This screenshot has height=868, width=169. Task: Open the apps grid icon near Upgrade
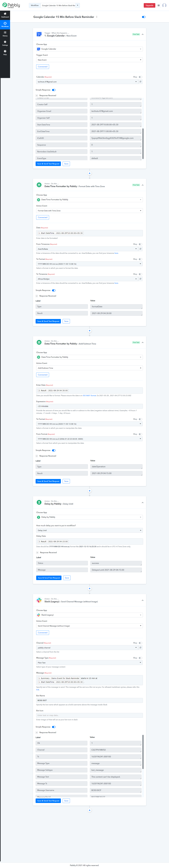click(x=159, y=5)
